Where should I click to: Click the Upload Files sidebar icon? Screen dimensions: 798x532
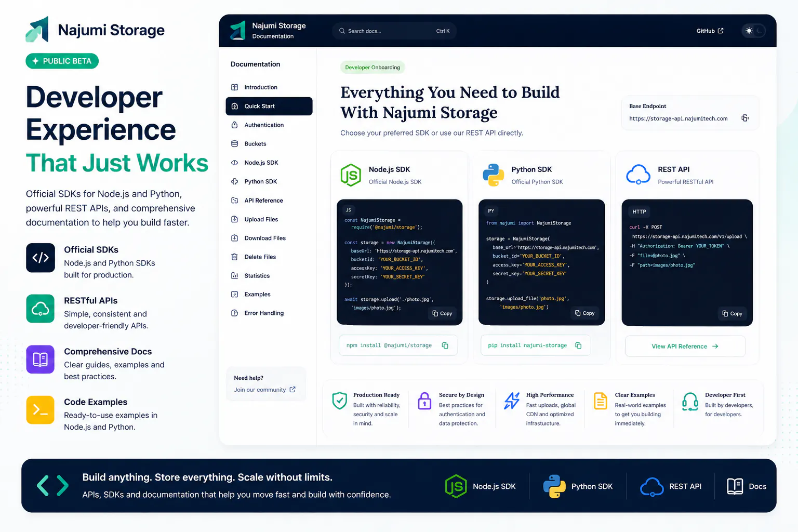235,219
